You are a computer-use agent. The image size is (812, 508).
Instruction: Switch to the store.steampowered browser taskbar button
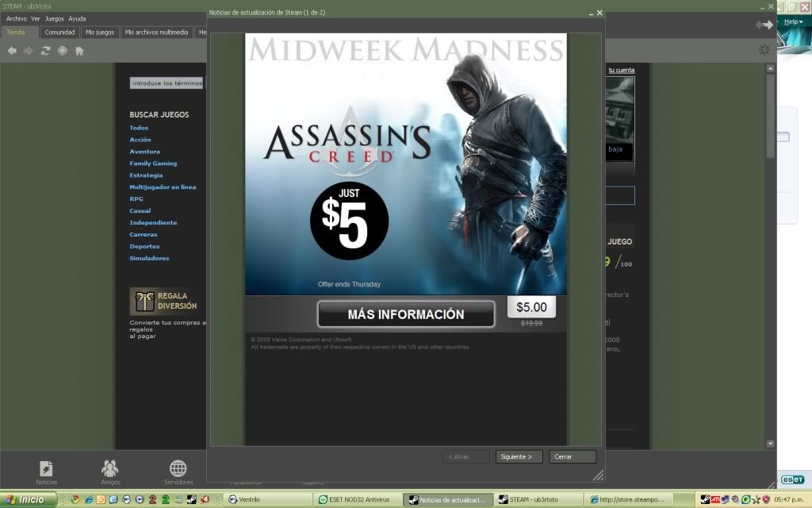(628, 500)
